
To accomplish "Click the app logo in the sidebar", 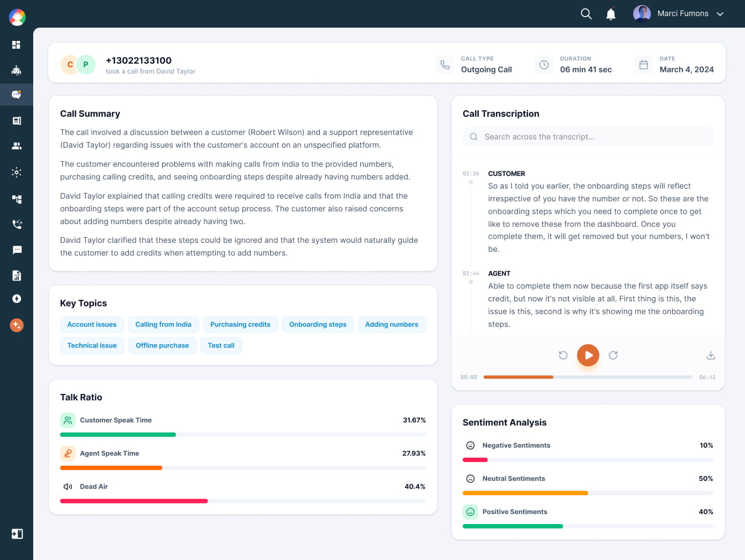I will pos(17,18).
